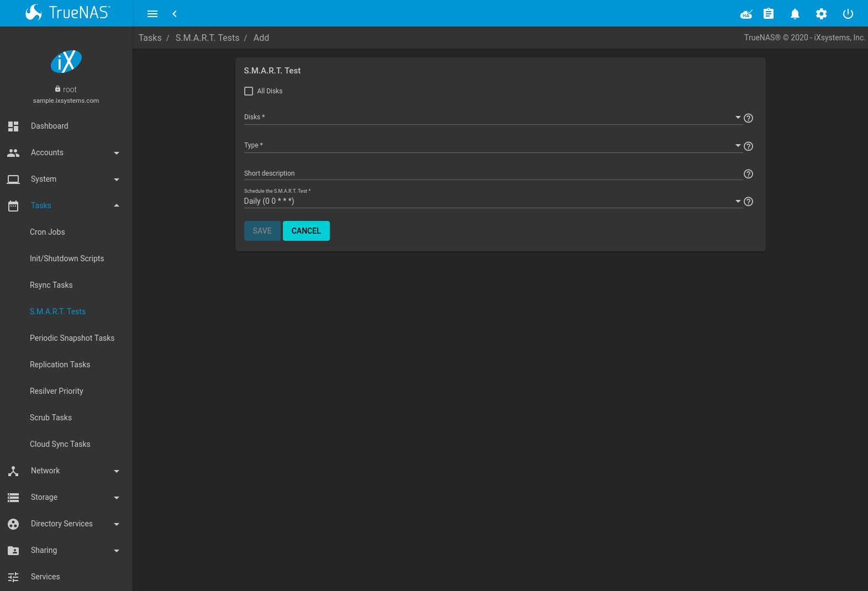Show help for the Disks field
This screenshot has width=868, height=591.
point(749,118)
